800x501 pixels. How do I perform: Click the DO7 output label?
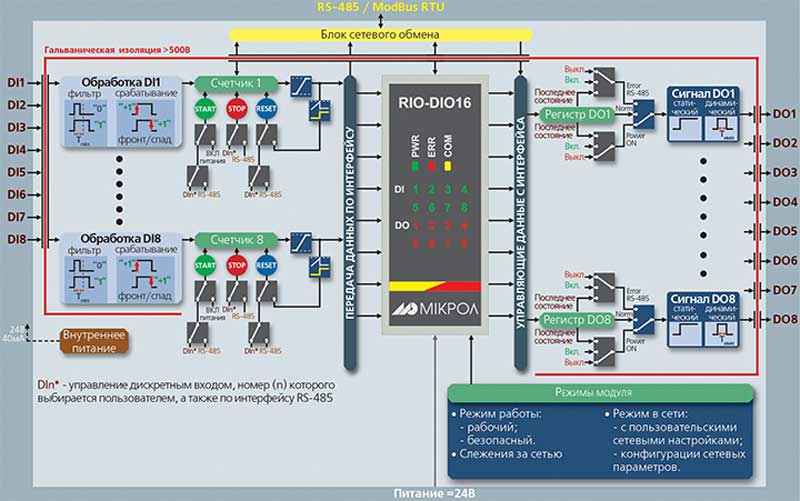click(x=785, y=290)
